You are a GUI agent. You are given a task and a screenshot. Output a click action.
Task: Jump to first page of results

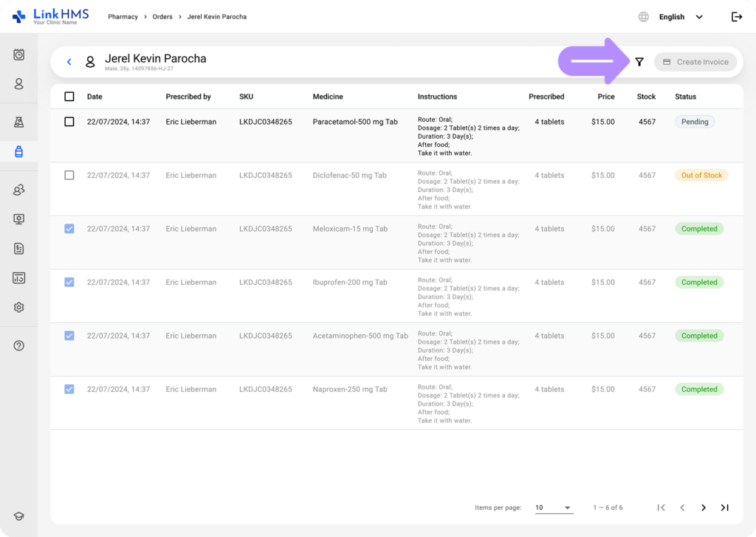coord(661,507)
